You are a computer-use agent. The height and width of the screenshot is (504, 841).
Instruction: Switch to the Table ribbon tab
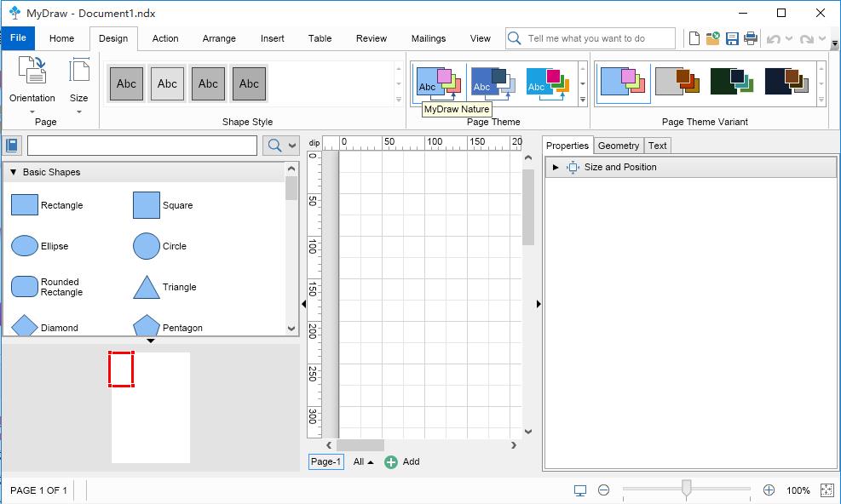(x=320, y=38)
